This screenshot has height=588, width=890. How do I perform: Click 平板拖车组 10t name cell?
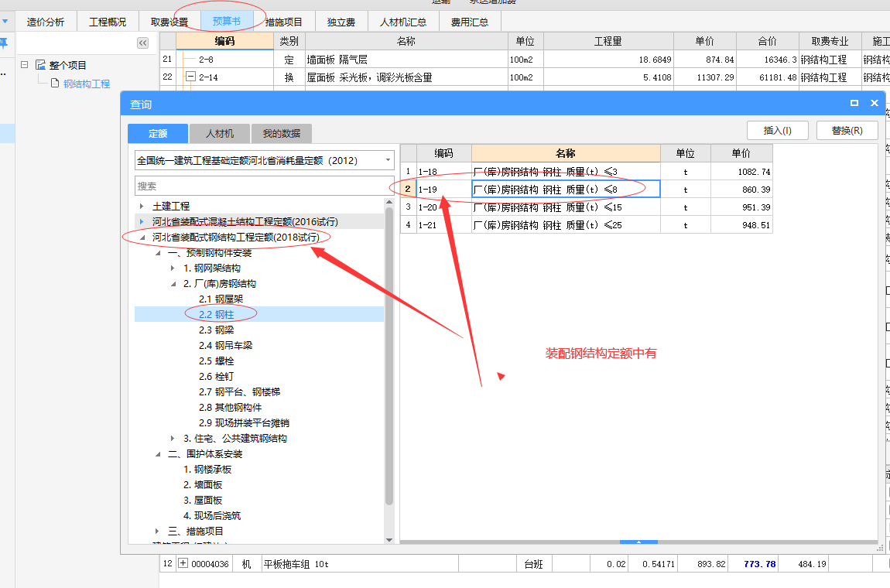pos(360,563)
